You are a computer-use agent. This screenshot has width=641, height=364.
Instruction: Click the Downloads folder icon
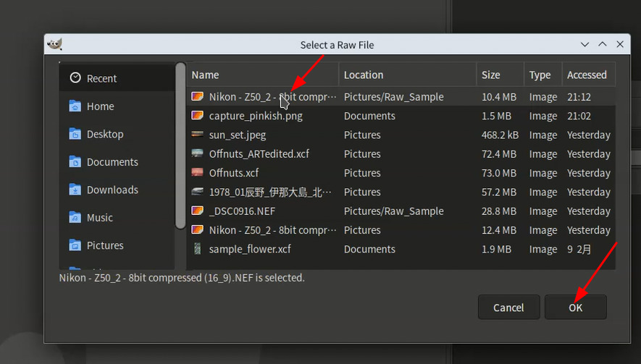point(75,190)
